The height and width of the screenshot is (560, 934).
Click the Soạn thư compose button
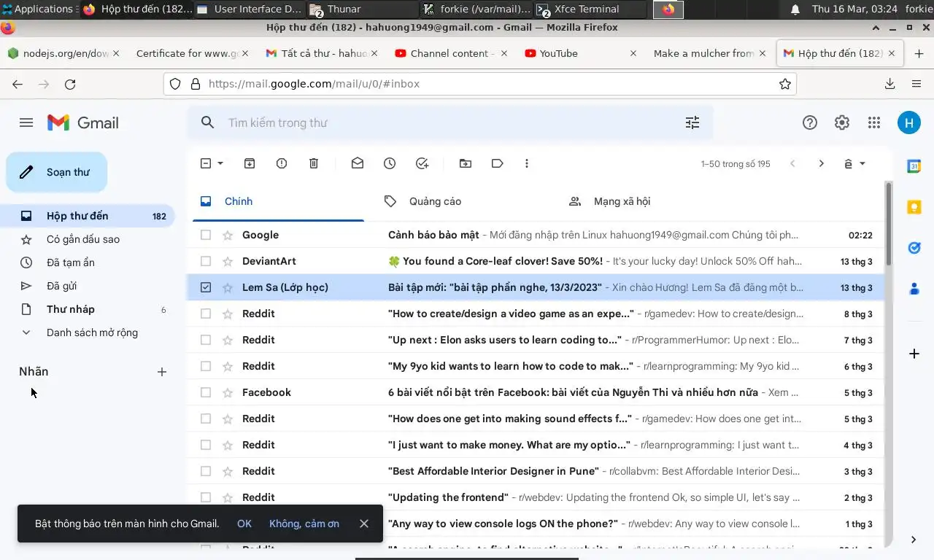click(x=57, y=172)
